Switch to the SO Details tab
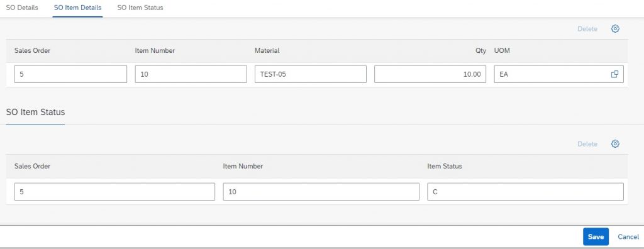 22,8
